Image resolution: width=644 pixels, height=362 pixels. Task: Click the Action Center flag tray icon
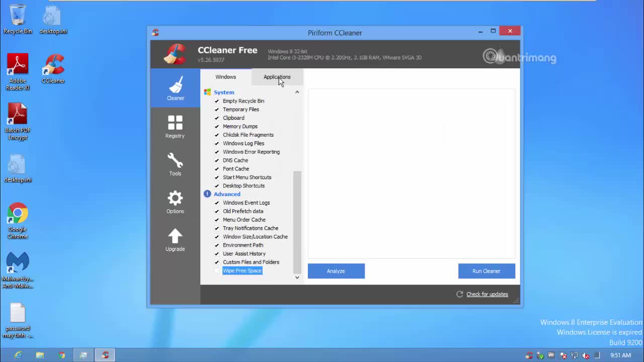[563, 355]
